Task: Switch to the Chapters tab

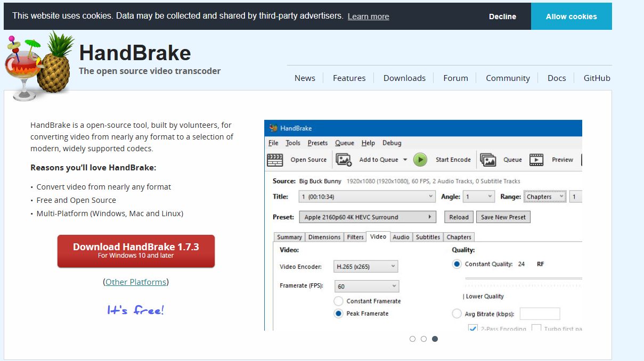Action: click(x=459, y=237)
